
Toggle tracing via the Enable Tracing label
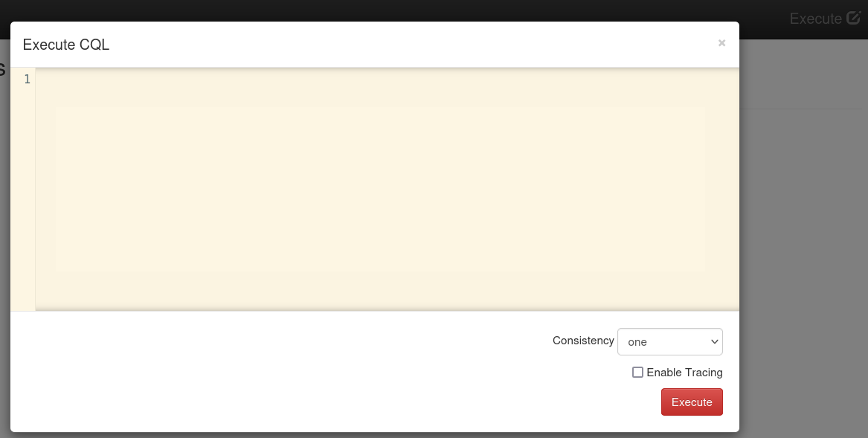(684, 373)
